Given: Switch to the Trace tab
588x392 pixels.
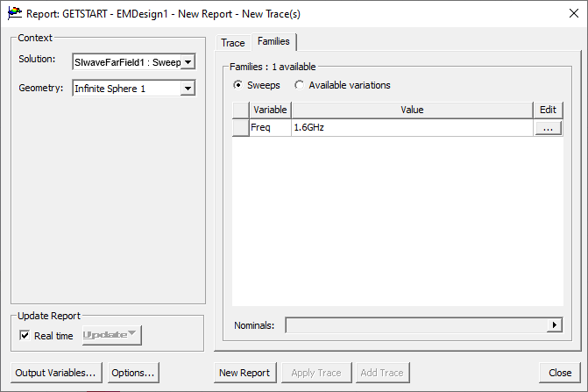Looking at the screenshot, I should tap(232, 43).
